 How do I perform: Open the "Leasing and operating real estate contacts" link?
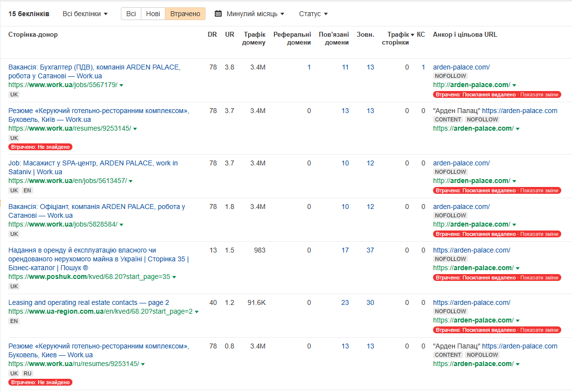(x=89, y=302)
